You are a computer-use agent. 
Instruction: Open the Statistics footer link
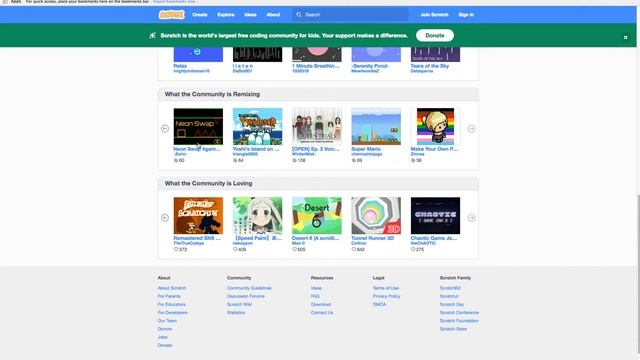236,313
